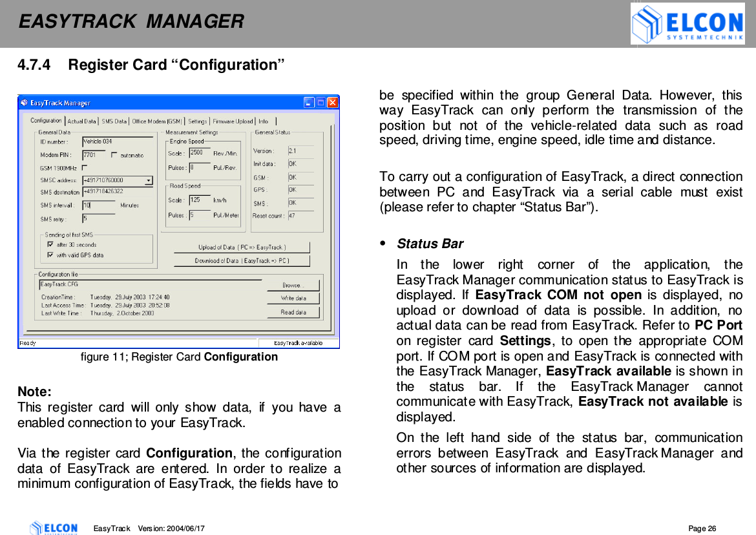
Task: Switch to the Actual Data tab
Action: coord(82,121)
